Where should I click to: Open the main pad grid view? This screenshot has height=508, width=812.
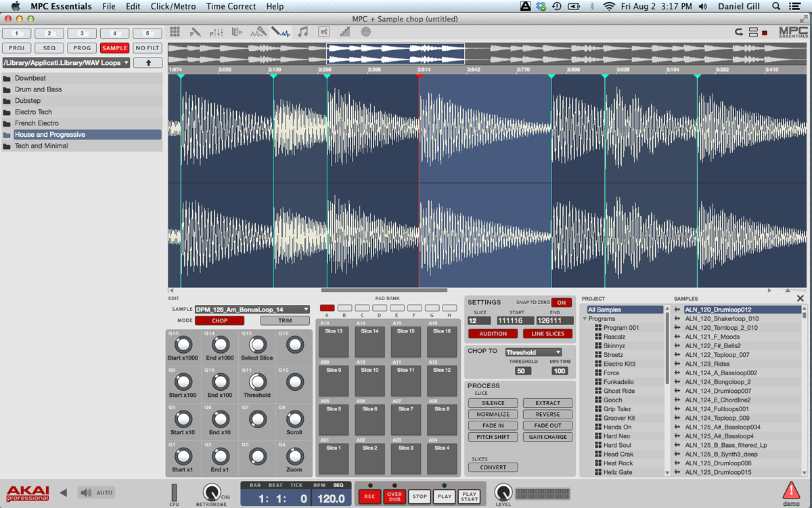point(175,32)
